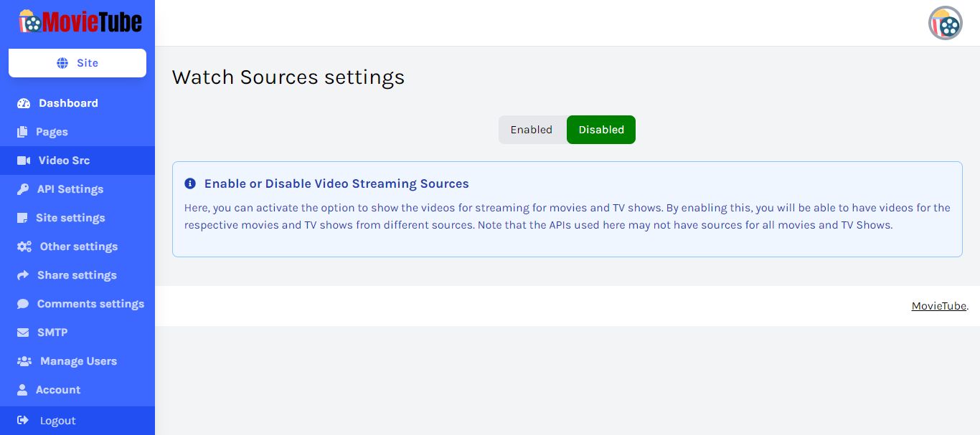Viewport: 980px width, 435px height.
Task: Click the Other settings gears icon
Action: [24, 247]
